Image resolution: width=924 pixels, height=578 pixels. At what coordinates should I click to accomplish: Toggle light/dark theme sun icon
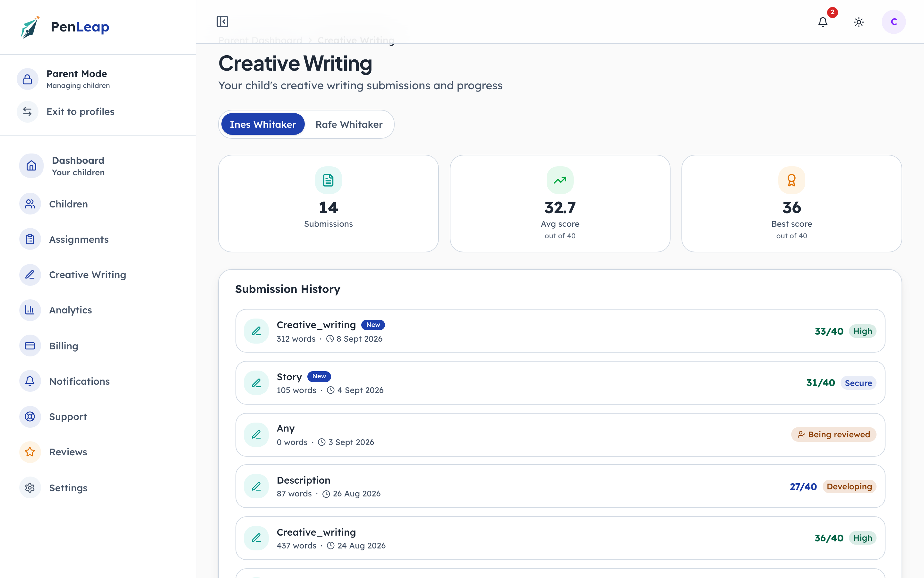click(859, 22)
